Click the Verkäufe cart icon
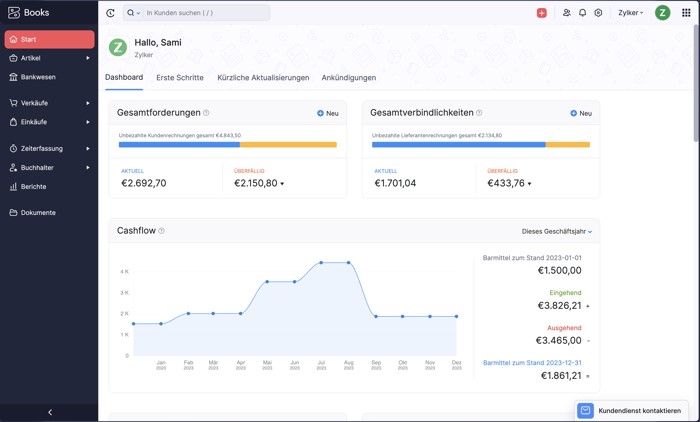This screenshot has height=422, width=700. [14, 103]
